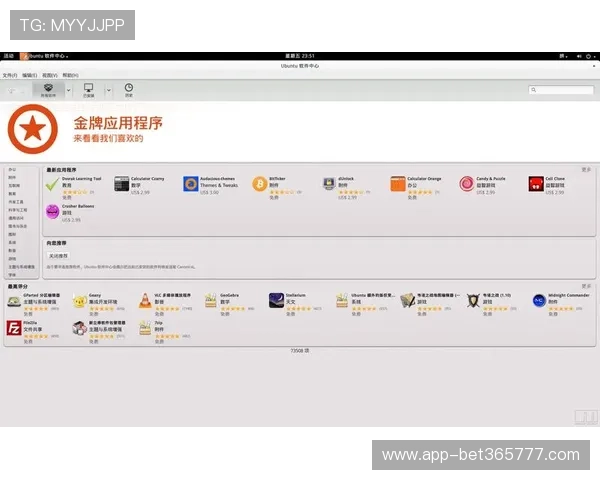Viewport: 600px width, 480px height.
Task: Click the 'Stellarium' title text
Action: [295, 296]
